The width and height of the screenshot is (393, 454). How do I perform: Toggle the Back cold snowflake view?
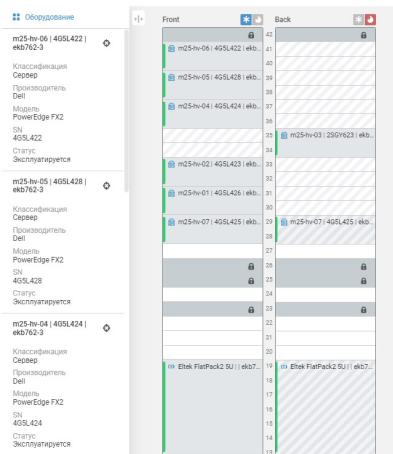tap(359, 20)
